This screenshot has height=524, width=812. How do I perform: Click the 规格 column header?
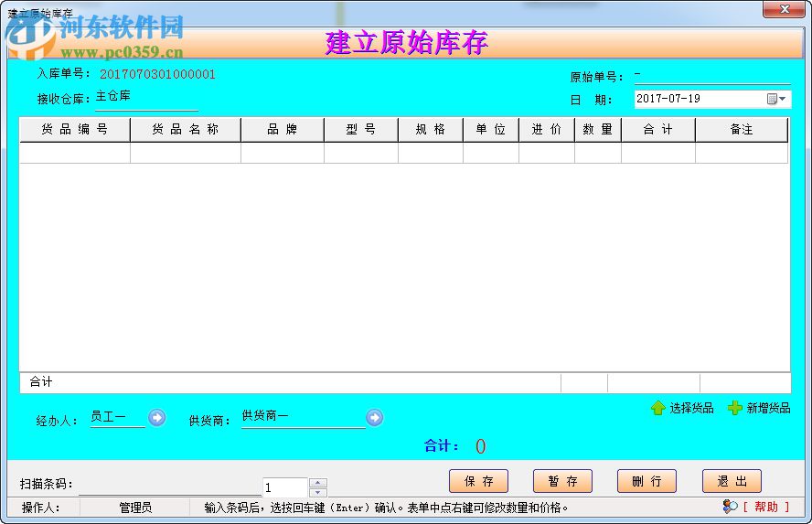[431, 130]
